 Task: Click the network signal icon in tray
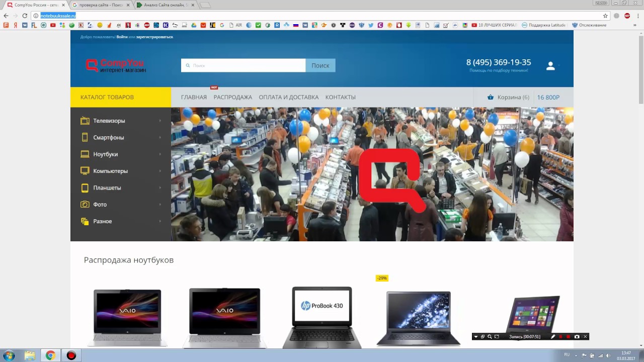point(600,355)
